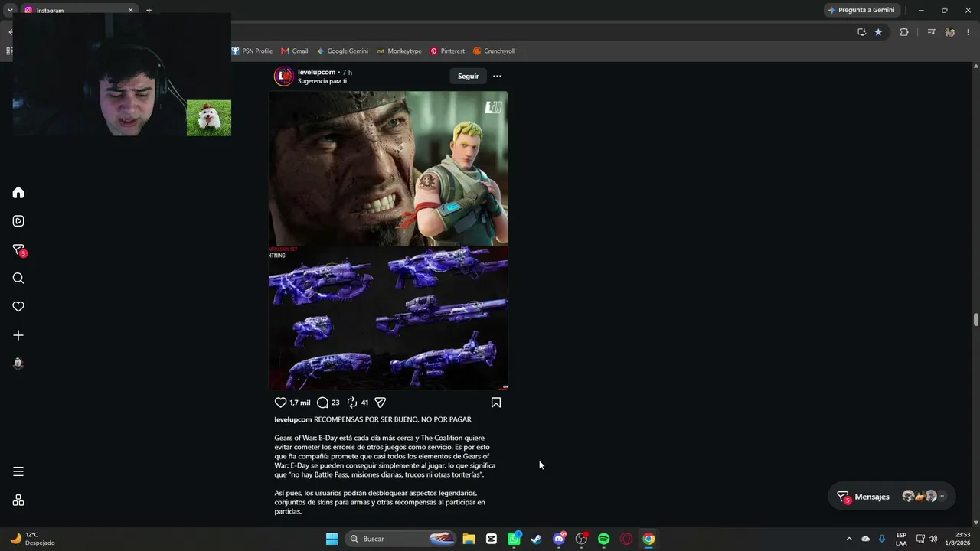This screenshot has height=551, width=980.
Task: View the Gears of War post image
Action: click(x=388, y=240)
